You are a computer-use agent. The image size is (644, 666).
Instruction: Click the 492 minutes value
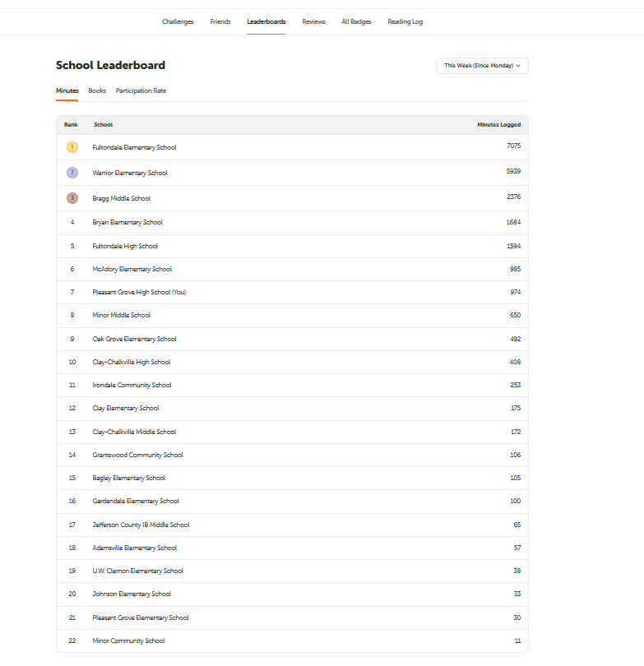pos(516,339)
